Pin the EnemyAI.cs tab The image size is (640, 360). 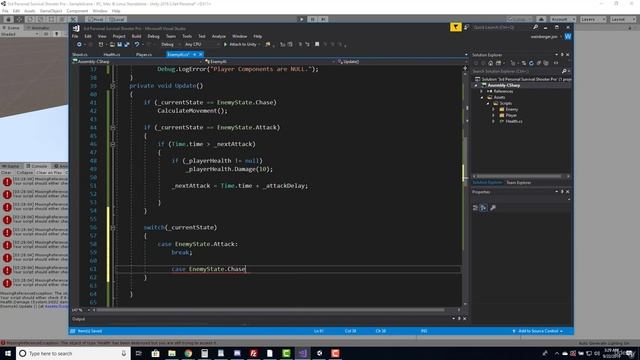click(x=195, y=54)
